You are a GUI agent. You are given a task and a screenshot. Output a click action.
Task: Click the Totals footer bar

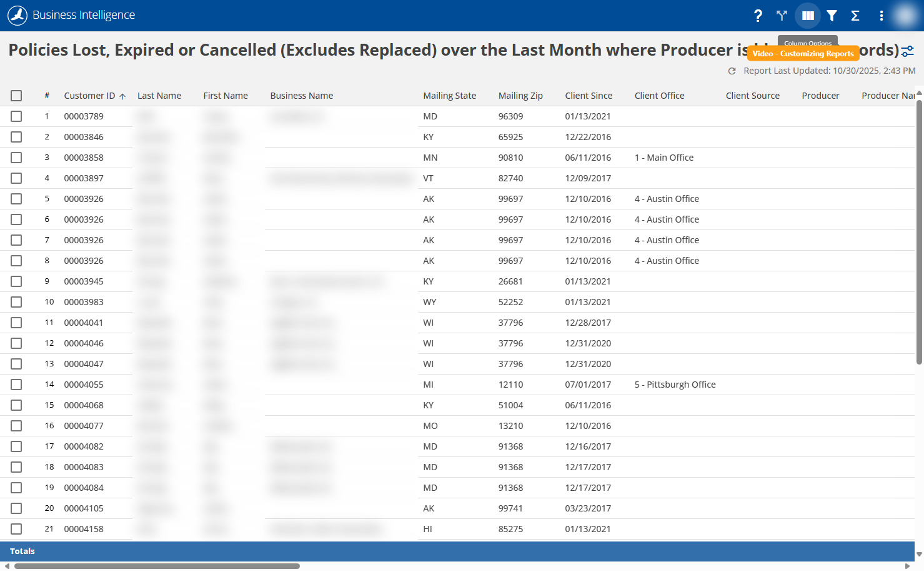pos(457,551)
